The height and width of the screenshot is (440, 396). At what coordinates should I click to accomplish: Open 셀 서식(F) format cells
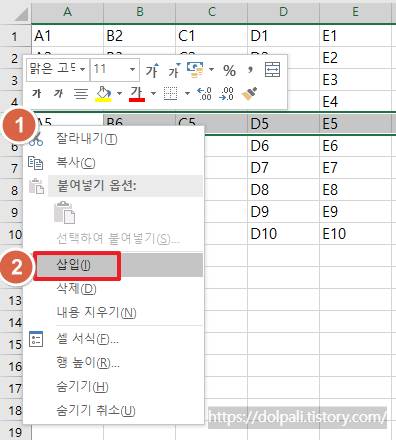point(113,339)
